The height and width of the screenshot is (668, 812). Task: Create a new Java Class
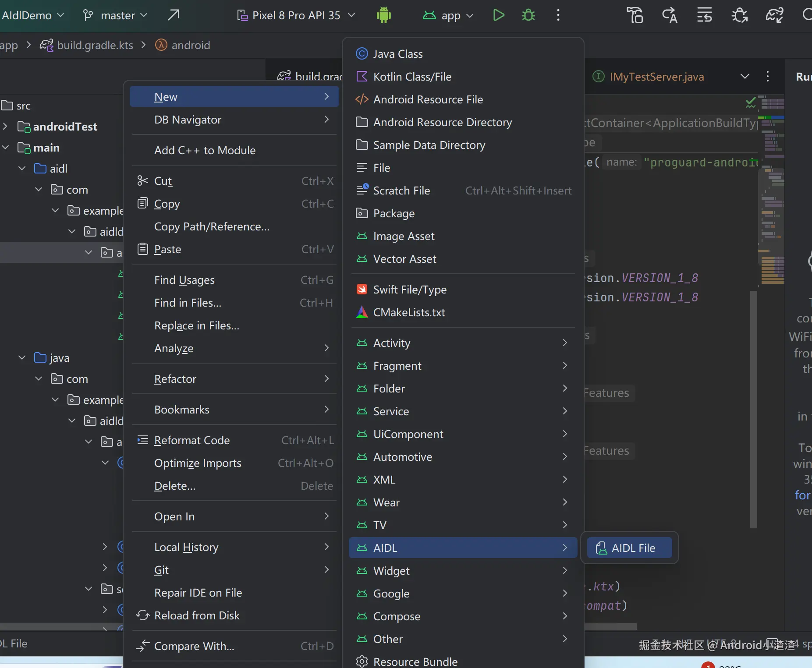click(x=463, y=54)
